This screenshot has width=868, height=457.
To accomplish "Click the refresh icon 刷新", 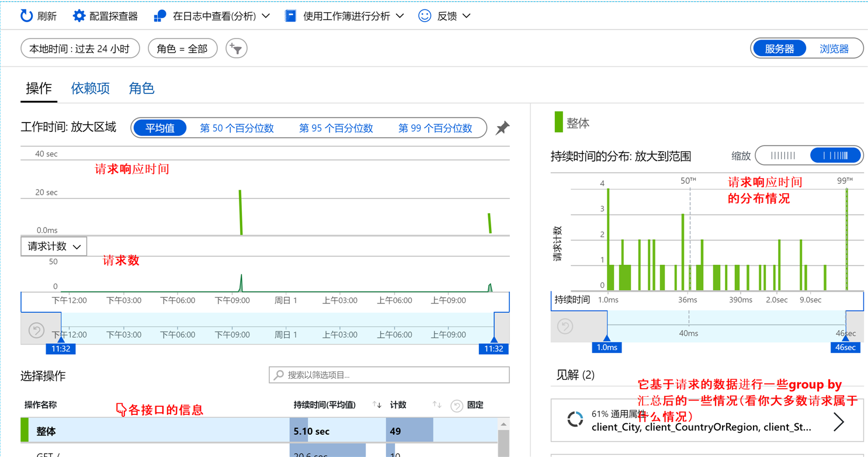I will pos(26,16).
